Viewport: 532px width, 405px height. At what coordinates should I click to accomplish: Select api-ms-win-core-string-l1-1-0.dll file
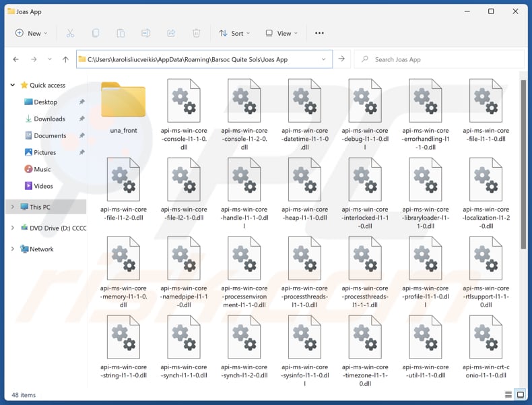click(x=123, y=346)
